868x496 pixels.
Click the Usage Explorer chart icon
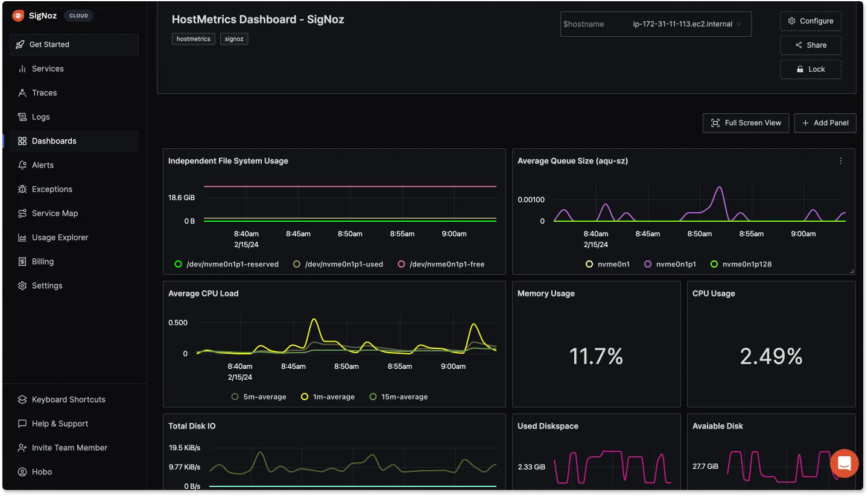point(22,237)
